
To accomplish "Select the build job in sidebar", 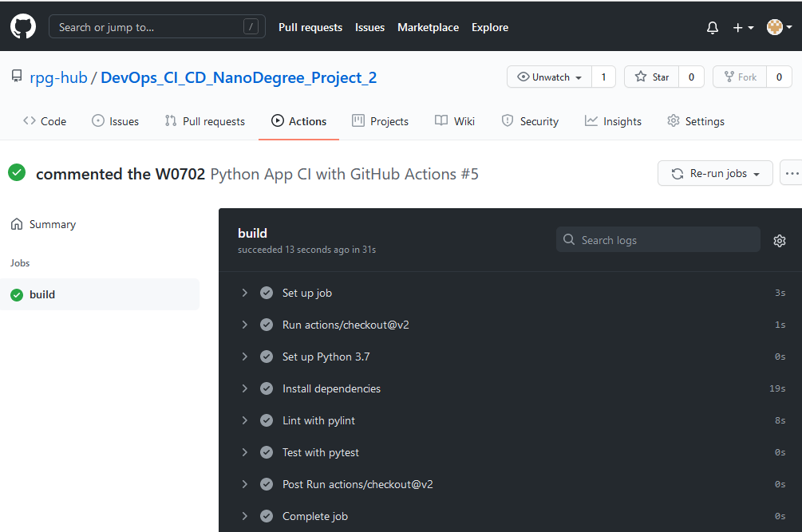I will [44, 294].
